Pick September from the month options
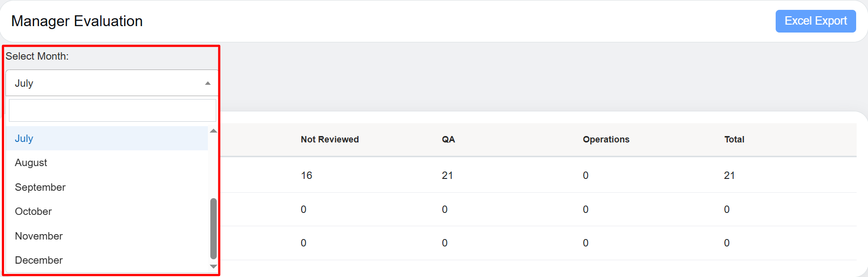 click(x=40, y=187)
